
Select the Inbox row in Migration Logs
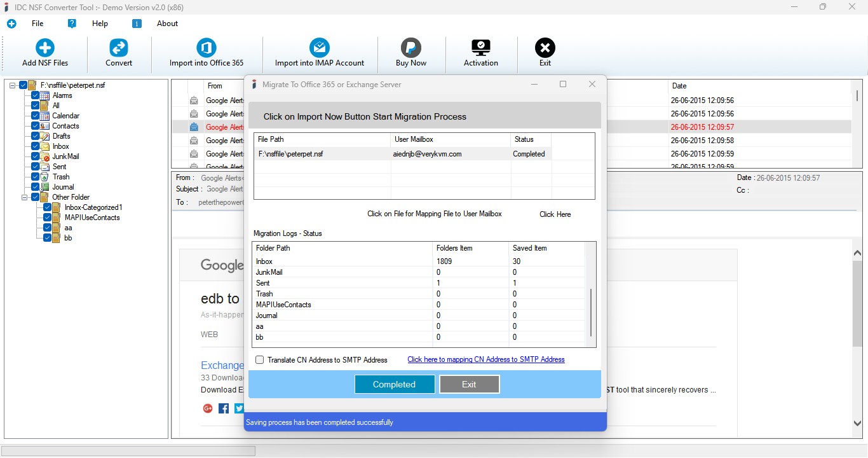419,261
